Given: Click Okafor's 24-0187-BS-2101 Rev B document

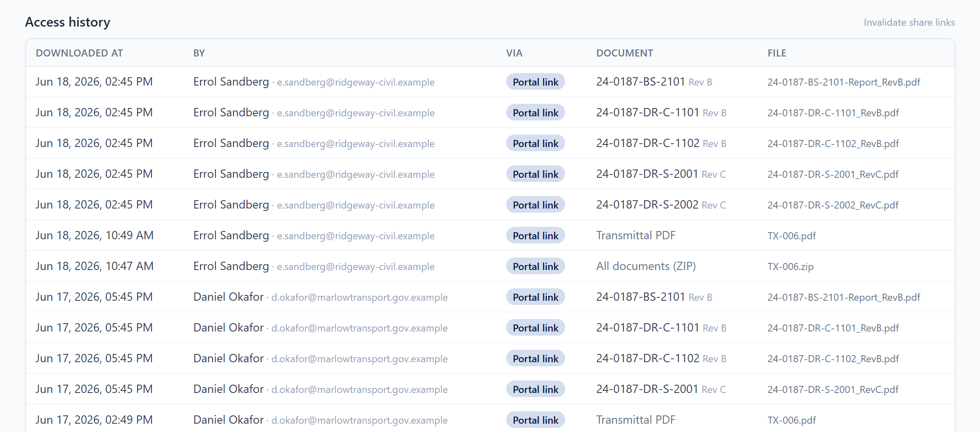Looking at the screenshot, I should (x=654, y=297).
